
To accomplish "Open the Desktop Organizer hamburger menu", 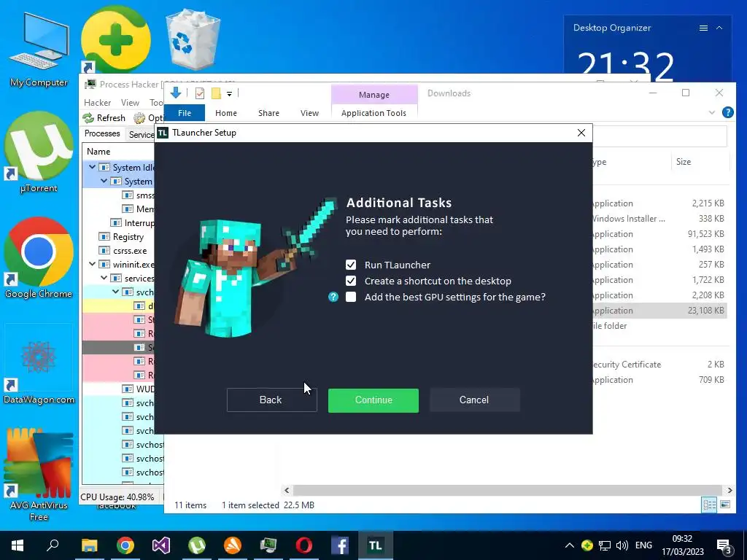I will click(703, 28).
